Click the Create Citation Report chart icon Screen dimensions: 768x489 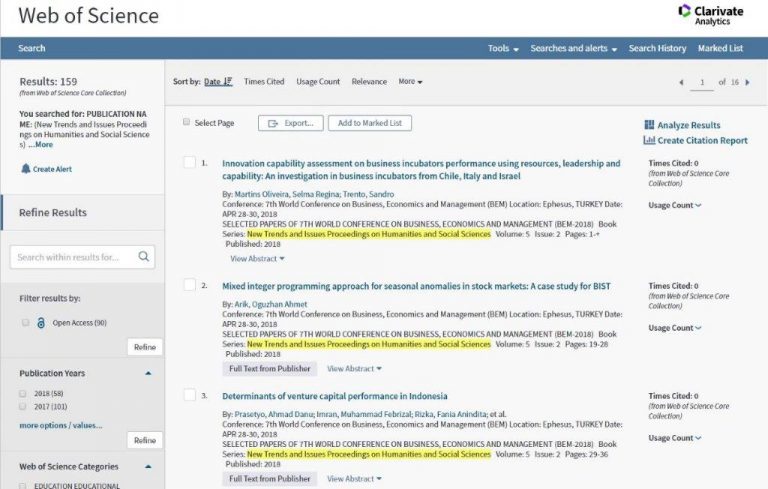(649, 141)
